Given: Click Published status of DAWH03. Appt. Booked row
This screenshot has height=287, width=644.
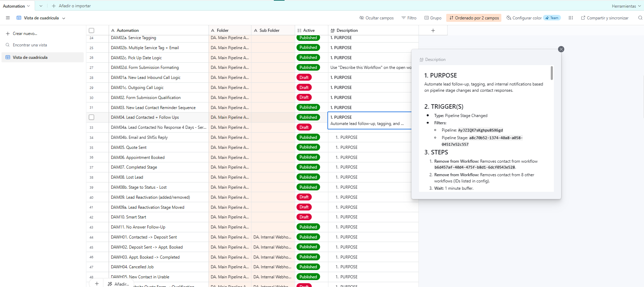Looking at the screenshot, I should pyautogui.click(x=308, y=257).
